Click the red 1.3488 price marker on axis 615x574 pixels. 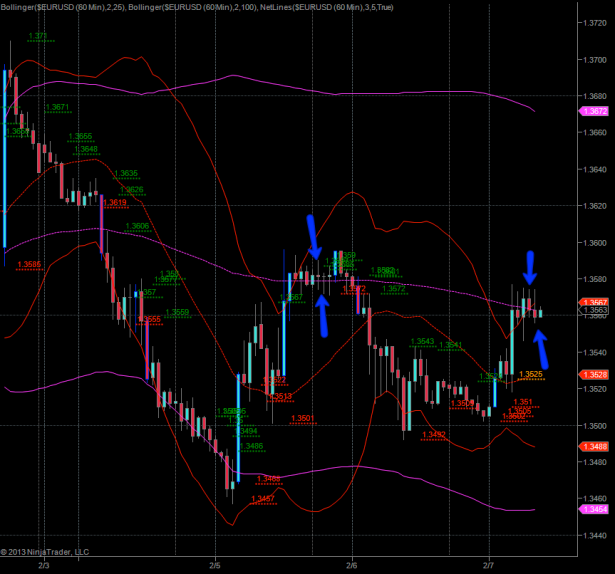(x=594, y=447)
